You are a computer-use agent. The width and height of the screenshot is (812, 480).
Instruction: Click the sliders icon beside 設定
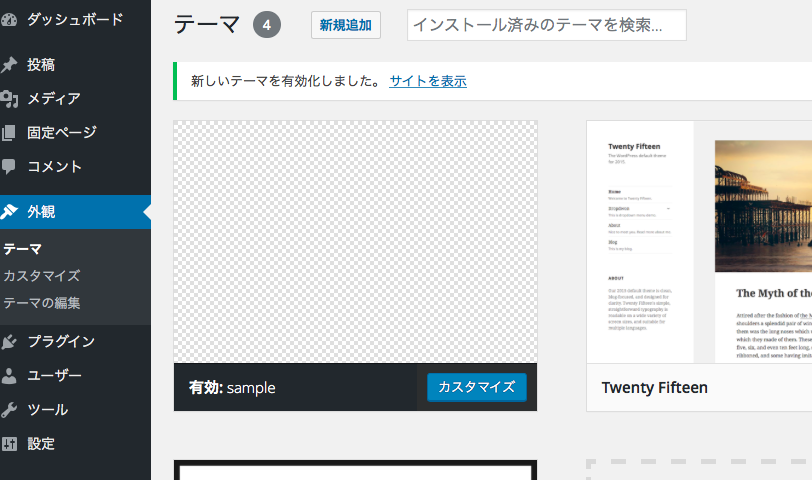click(x=9, y=444)
